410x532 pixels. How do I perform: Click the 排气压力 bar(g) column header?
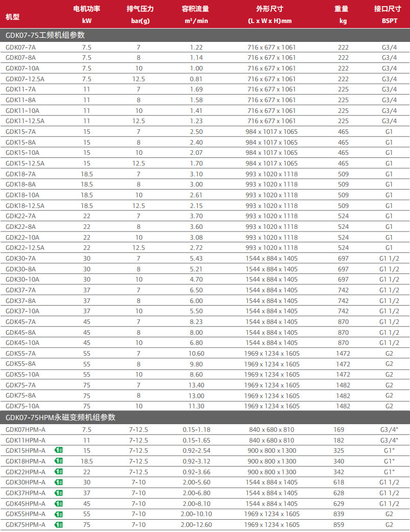(139, 14)
